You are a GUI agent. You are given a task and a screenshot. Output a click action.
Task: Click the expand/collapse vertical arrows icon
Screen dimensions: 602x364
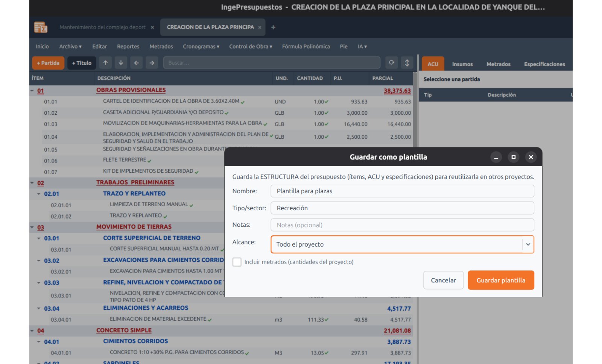(x=407, y=63)
